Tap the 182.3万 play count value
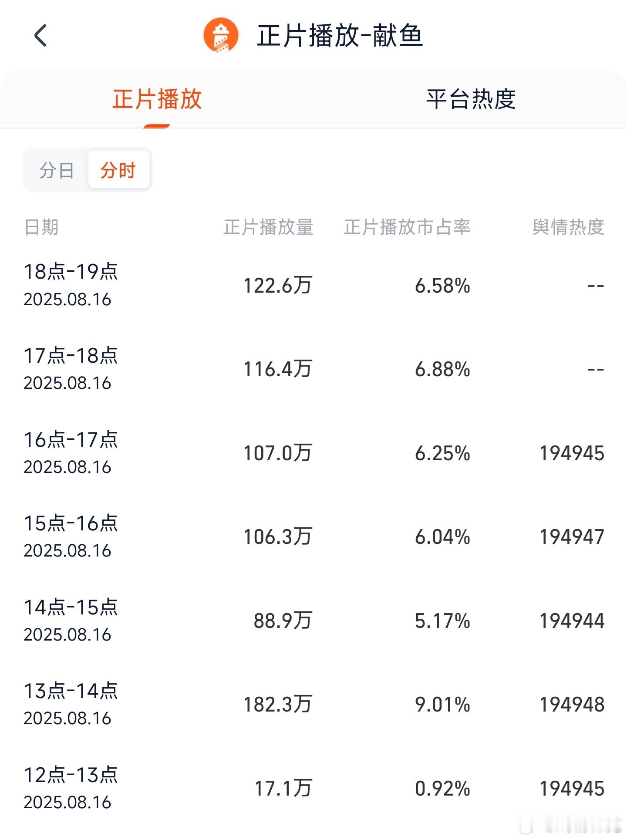This screenshot has width=627, height=840. coord(278,705)
